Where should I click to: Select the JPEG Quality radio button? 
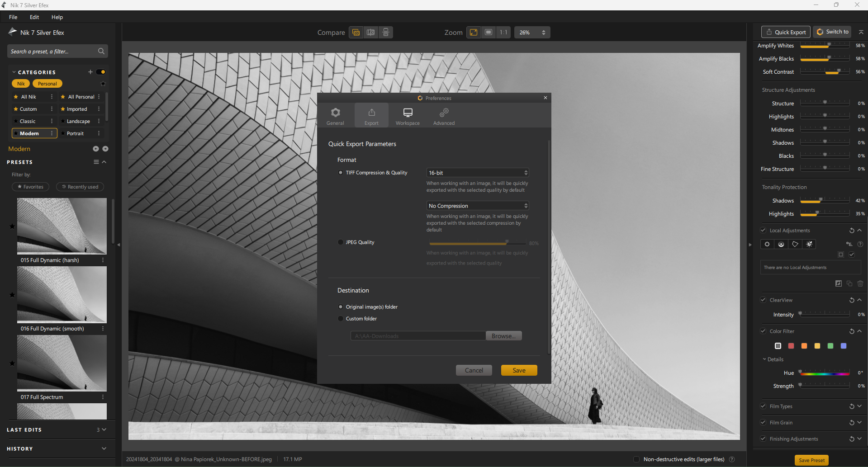click(x=341, y=242)
